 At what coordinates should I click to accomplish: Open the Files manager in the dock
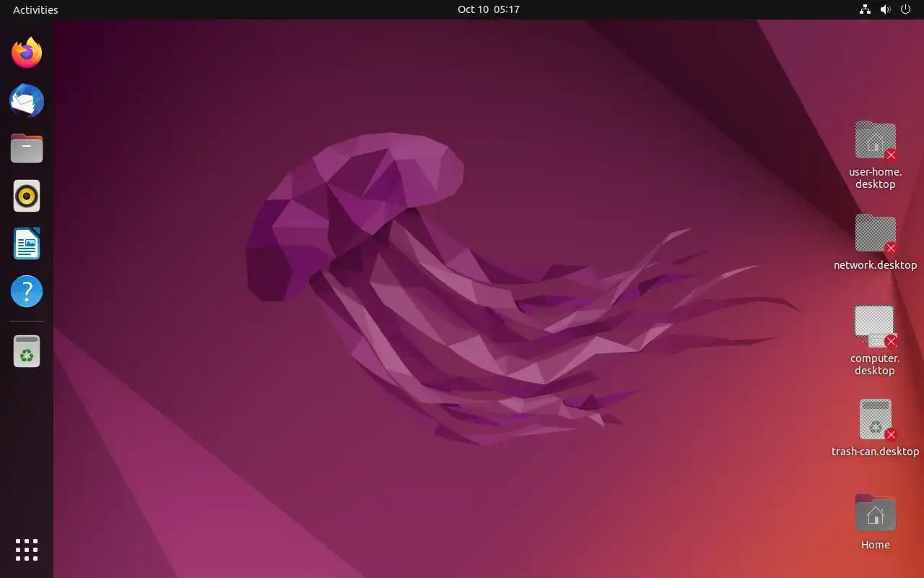coord(27,148)
